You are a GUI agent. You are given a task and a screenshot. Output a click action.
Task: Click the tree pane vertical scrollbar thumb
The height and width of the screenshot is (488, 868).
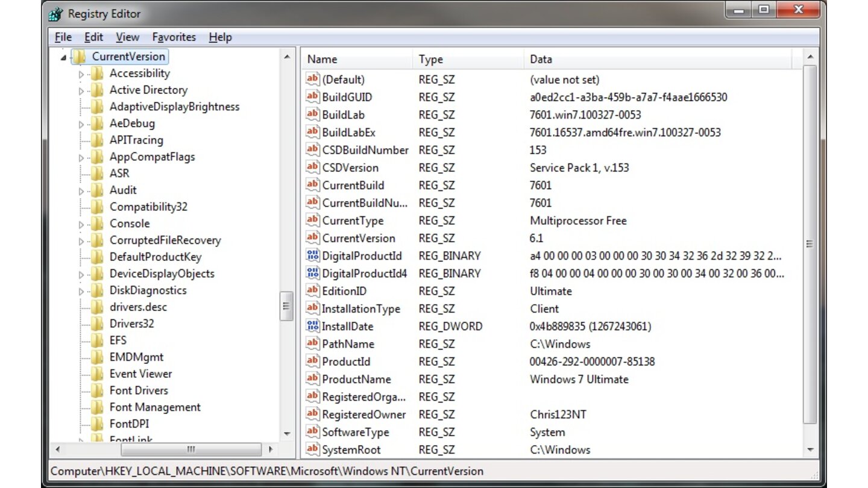(x=286, y=307)
